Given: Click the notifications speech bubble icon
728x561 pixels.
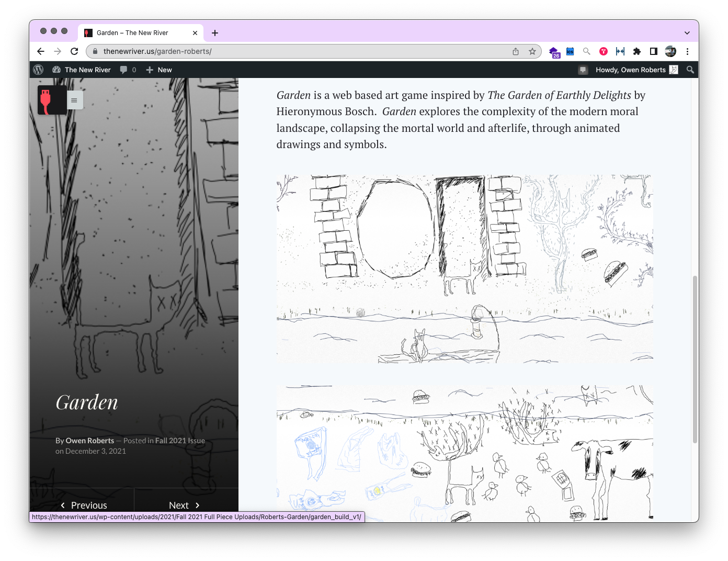Looking at the screenshot, I should click(583, 70).
